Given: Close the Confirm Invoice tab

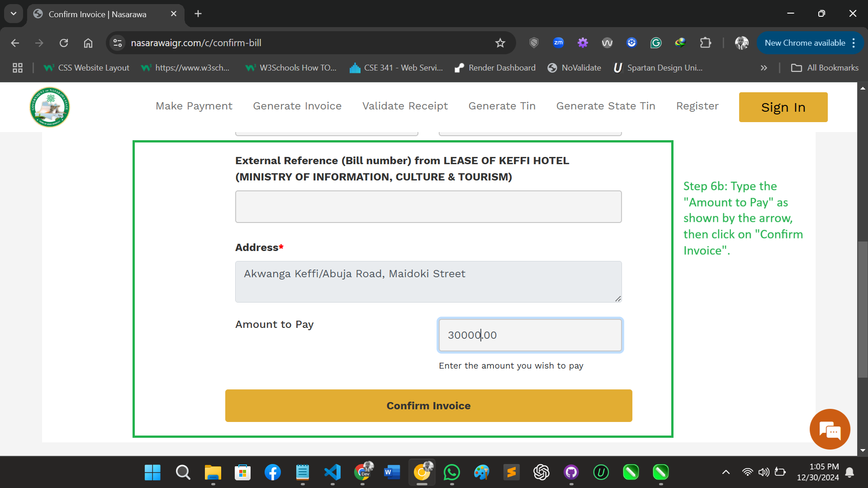Looking at the screenshot, I should [x=173, y=14].
